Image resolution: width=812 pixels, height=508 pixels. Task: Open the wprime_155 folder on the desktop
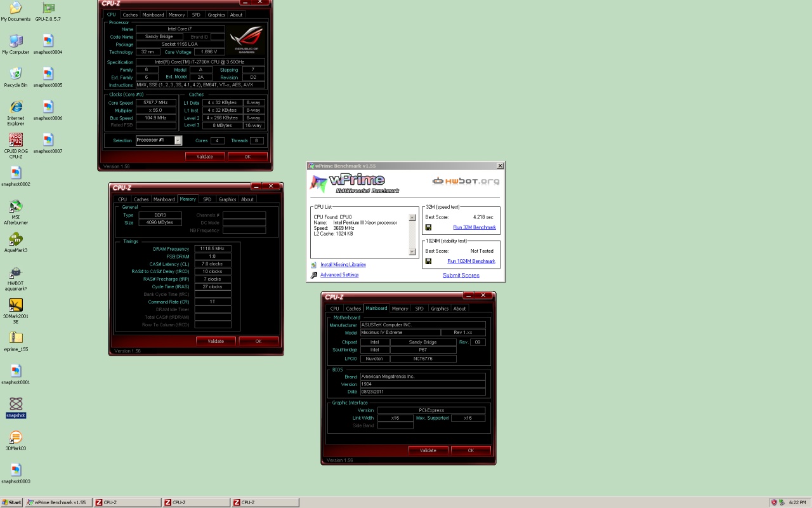click(x=16, y=338)
